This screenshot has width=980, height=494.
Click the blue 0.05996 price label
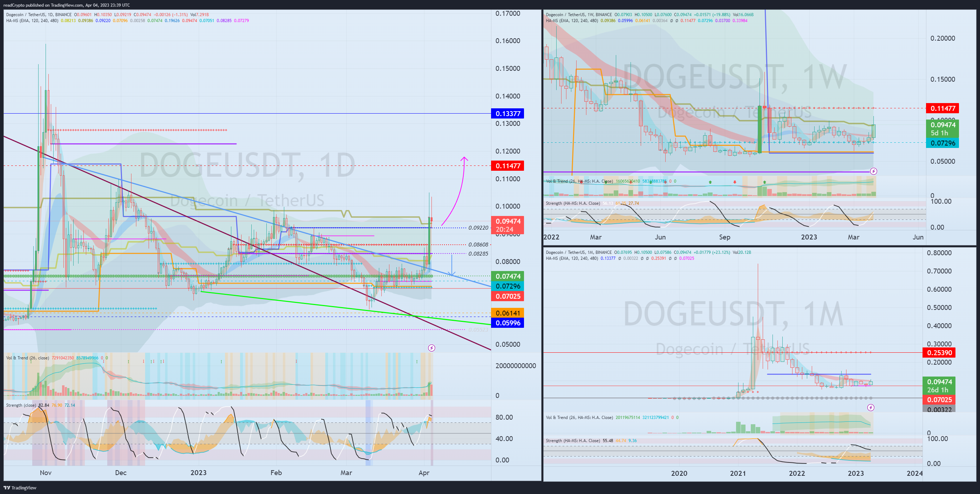pos(508,323)
